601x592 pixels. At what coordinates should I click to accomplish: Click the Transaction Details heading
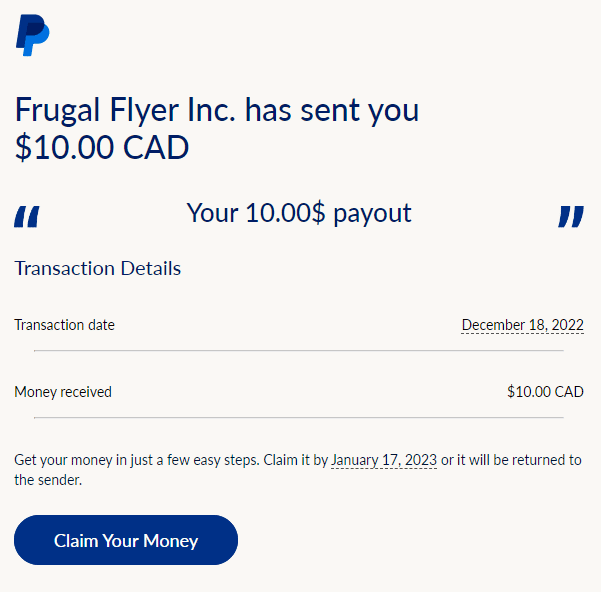pyautogui.click(x=97, y=268)
